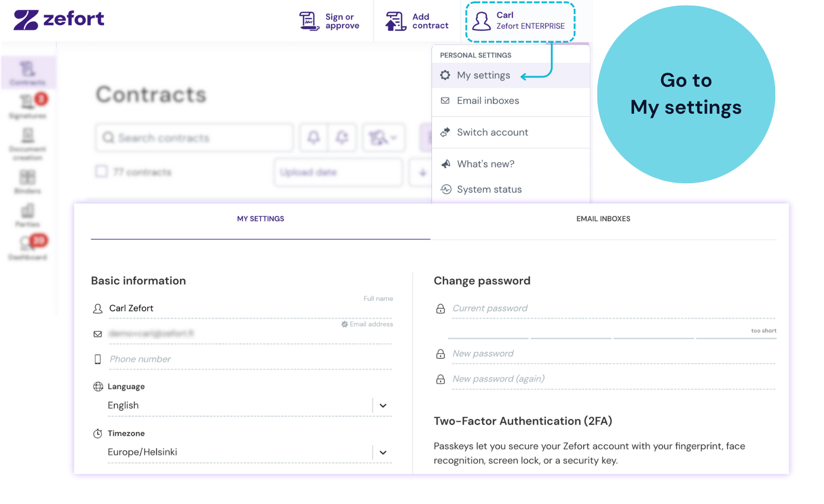Screen dimensions: 824x504
Task: Click the Search contracts box
Action: [x=195, y=138]
